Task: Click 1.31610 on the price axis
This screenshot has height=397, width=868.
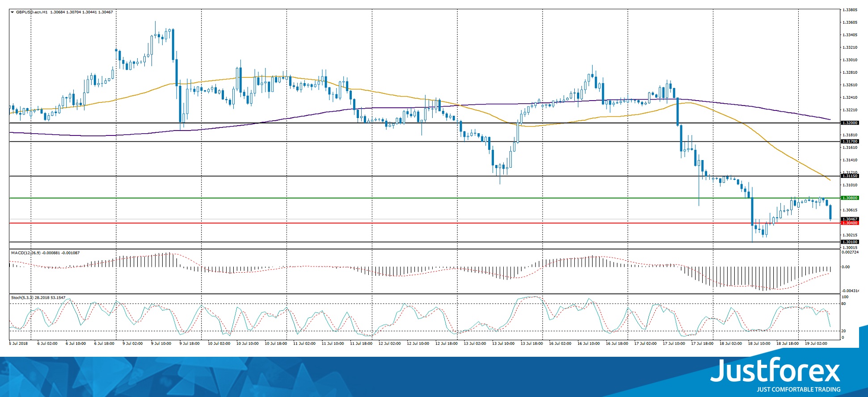Action: [x=850, y=148]
